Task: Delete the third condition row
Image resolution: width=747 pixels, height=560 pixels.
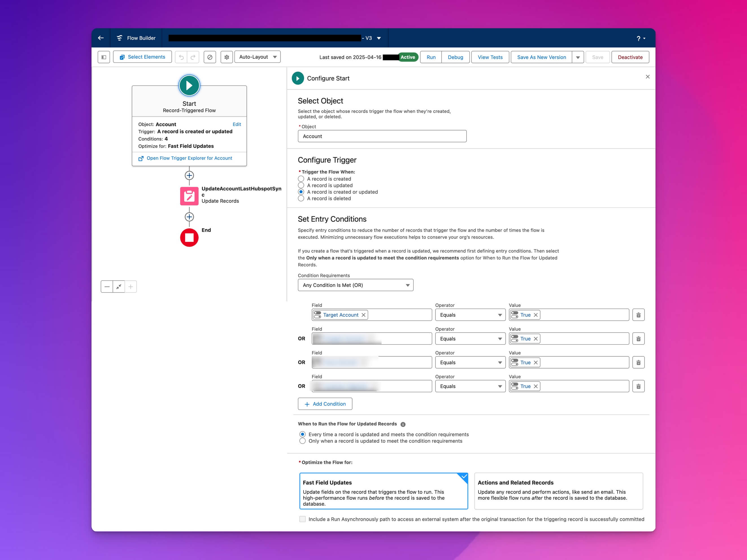Action: pos(638,362)
